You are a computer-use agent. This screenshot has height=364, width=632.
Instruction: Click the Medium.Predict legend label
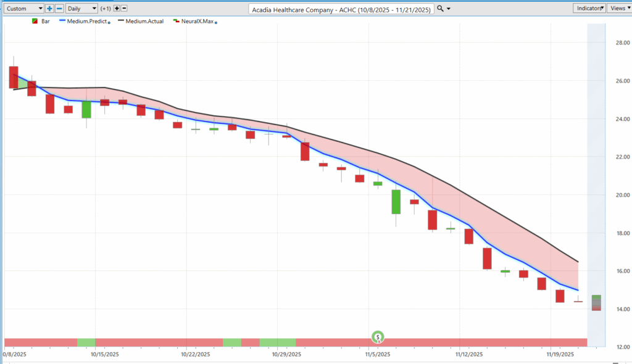pyautogui.click(x=87, y=22)
